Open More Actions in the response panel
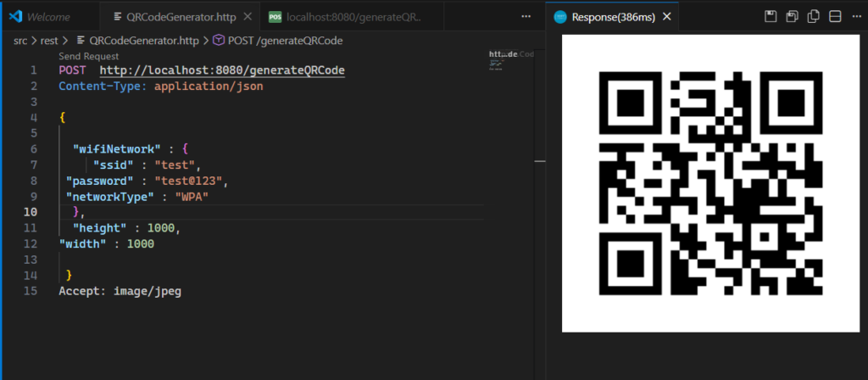 pyautogui.click(x=855, y=17)
